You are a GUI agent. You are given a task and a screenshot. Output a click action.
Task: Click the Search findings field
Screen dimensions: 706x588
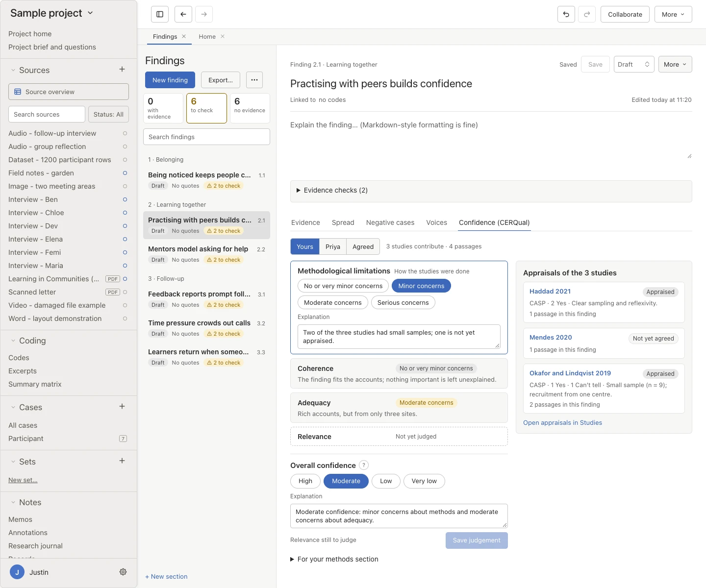coord(206,137)
